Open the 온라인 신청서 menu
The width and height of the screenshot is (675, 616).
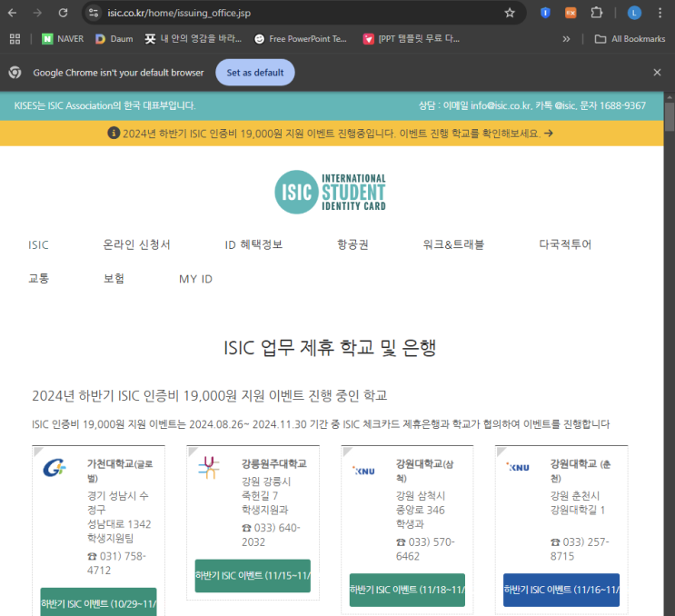coord(136,244)
